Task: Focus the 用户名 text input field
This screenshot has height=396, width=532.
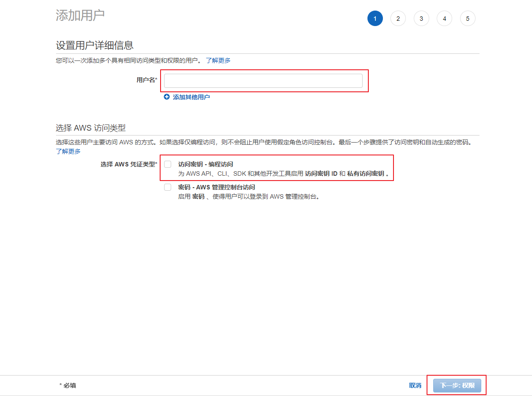Action: pyautogui.click(x=263, y=81)
